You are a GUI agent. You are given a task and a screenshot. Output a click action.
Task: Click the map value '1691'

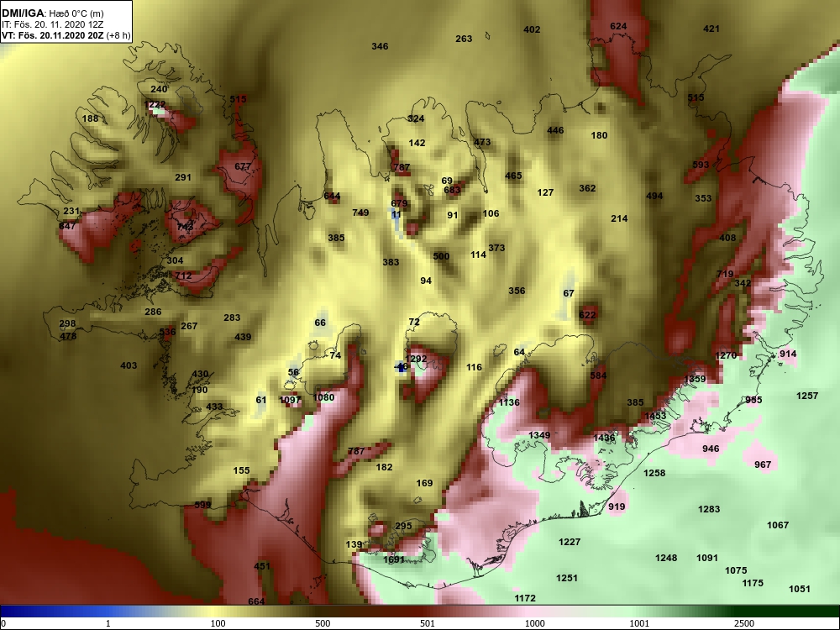pyautogui.click(x=394, y=559)
